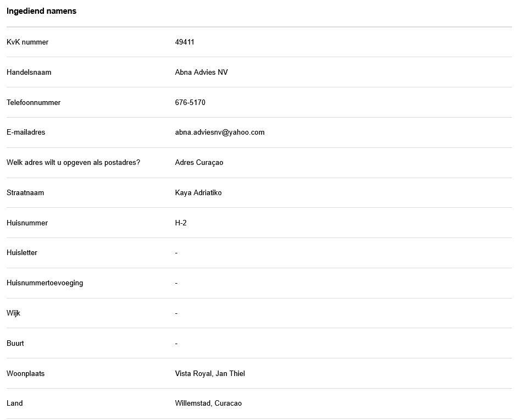Click the 'Handelsnaam' label
The width and height of the screenshot is (523, 420).
click(x=29, y=73)
